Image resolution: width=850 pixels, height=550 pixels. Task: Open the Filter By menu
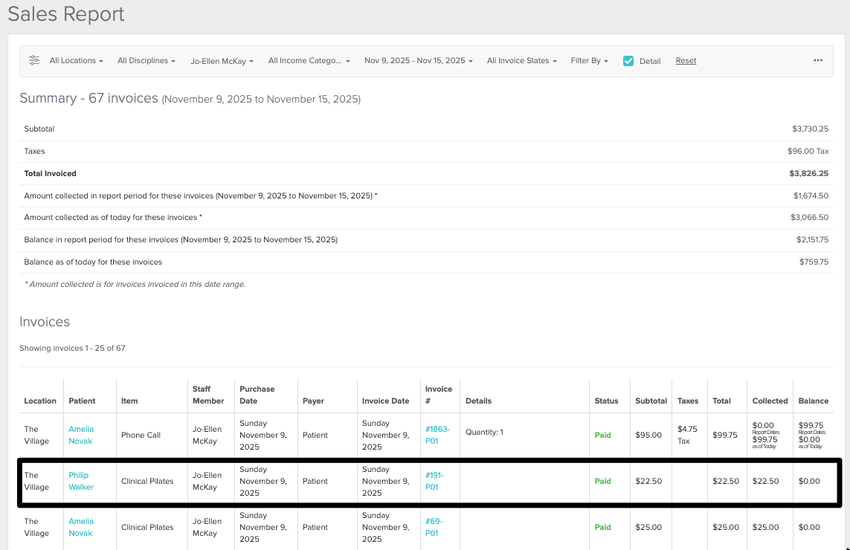(x=589, y=61)
